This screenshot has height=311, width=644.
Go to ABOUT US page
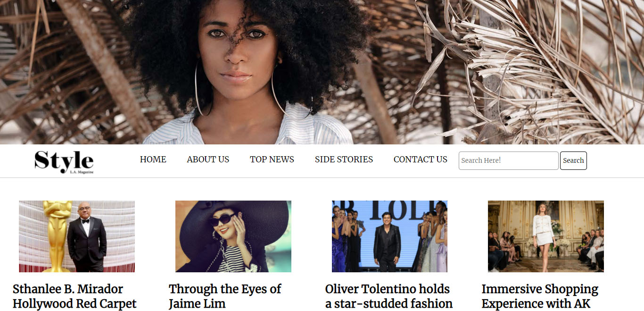(x=208, y=160)
